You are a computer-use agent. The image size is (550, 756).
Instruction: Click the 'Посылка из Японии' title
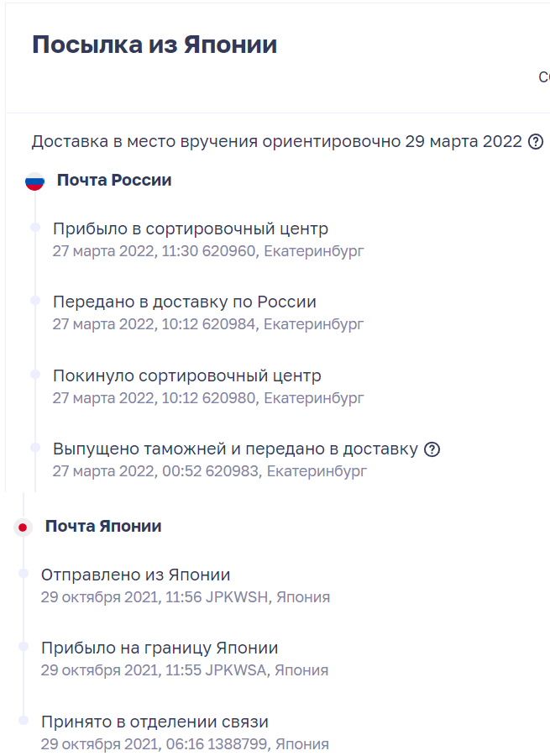point(155,45)
